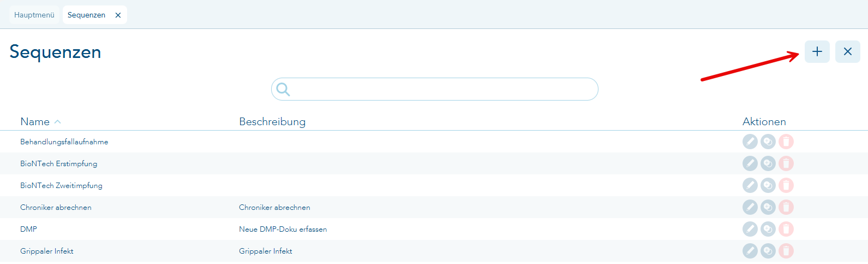The image size is (868, 264).
Task: Duplicate the DMP sequence
Action: tap(768, 229)
